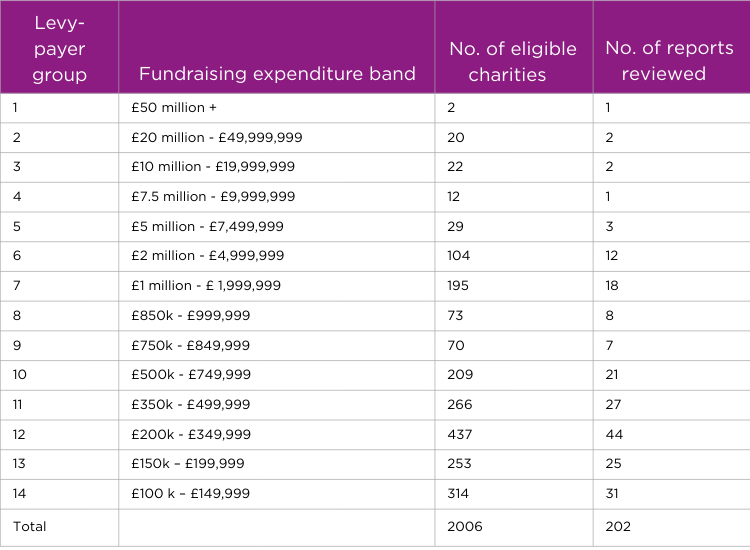This screenshot has width=750, height=550.
Task: Select the 'Total' row label
Action: click(x=29, y=526)
